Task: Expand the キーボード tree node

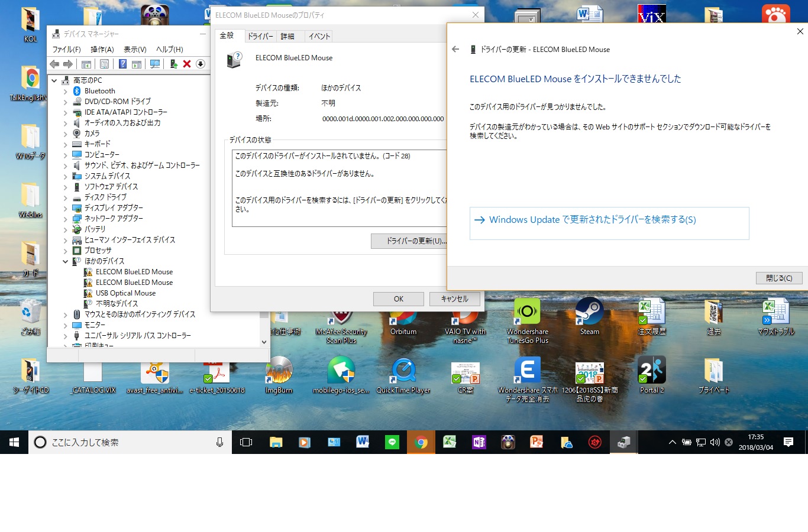Action: [65, 144]
